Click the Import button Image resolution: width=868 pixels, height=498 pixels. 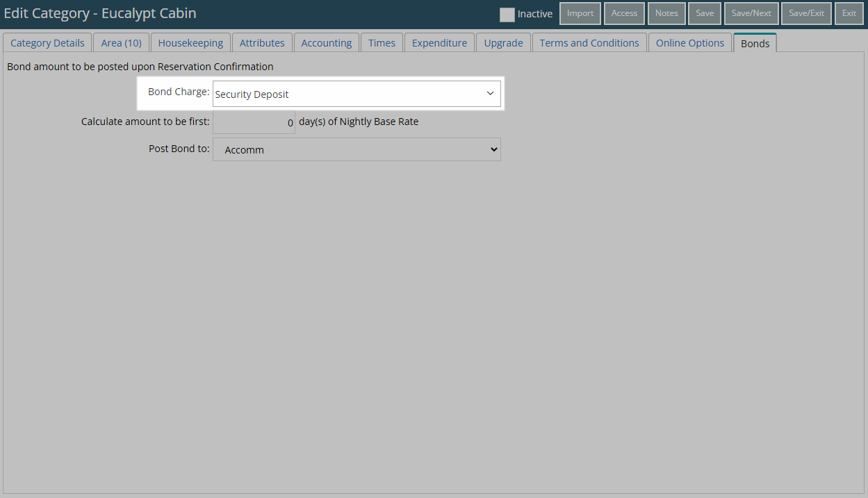tap(580, 13)
